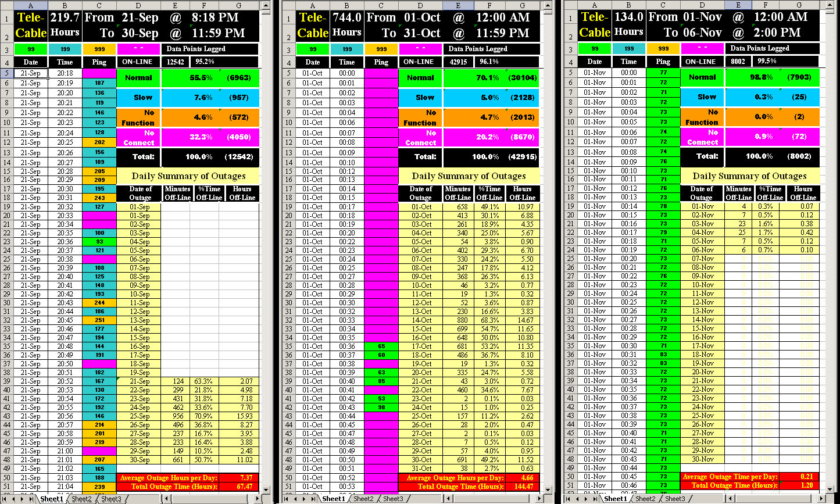Viewport: 840px width, 504px height.
Task: Open Sheet3 tab in the November window
Action: pos(674,499)
